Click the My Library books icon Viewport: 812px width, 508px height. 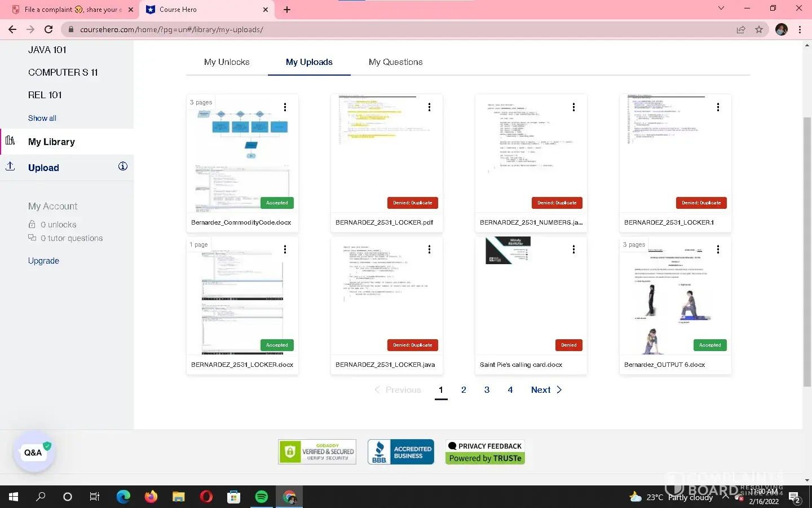tap(10, 141)
